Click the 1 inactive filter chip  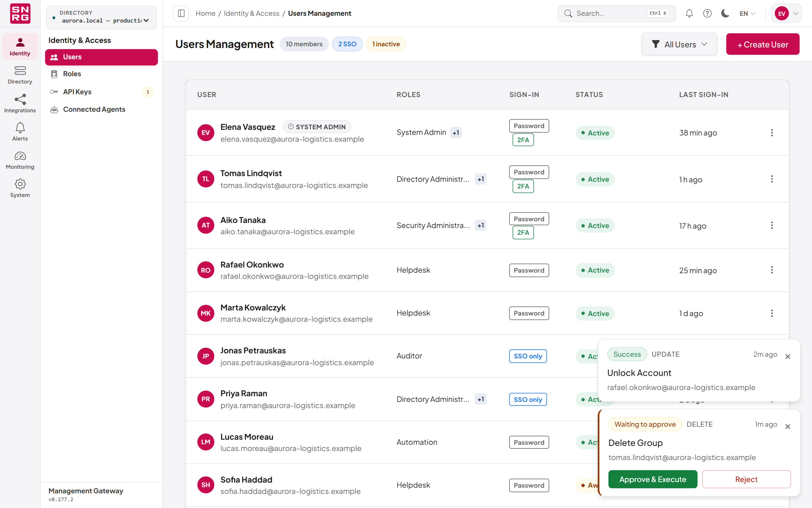(x=386, y=44)
